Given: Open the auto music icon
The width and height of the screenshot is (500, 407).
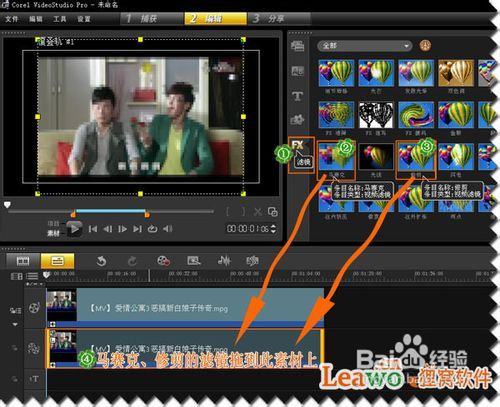Looking at the screenshot, I should (x=252, y=261).
